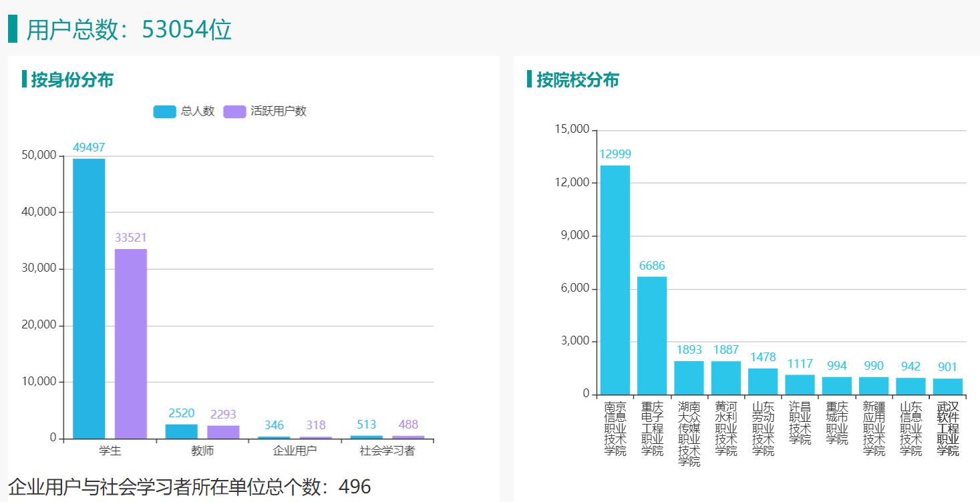Click the 学生 active users bar labeled 33521
This screenshot has height=502, width=980.
(131, 344)
